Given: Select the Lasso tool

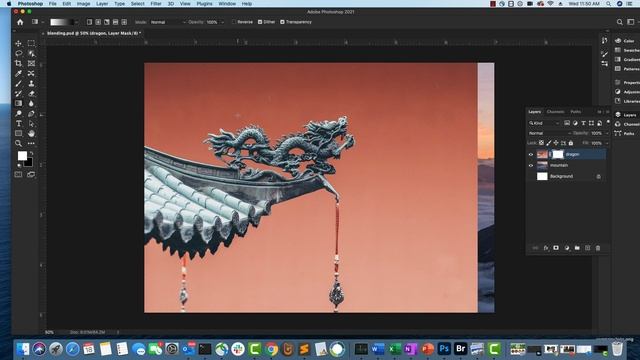Looking at the screenshot, I should coord(18,53).
